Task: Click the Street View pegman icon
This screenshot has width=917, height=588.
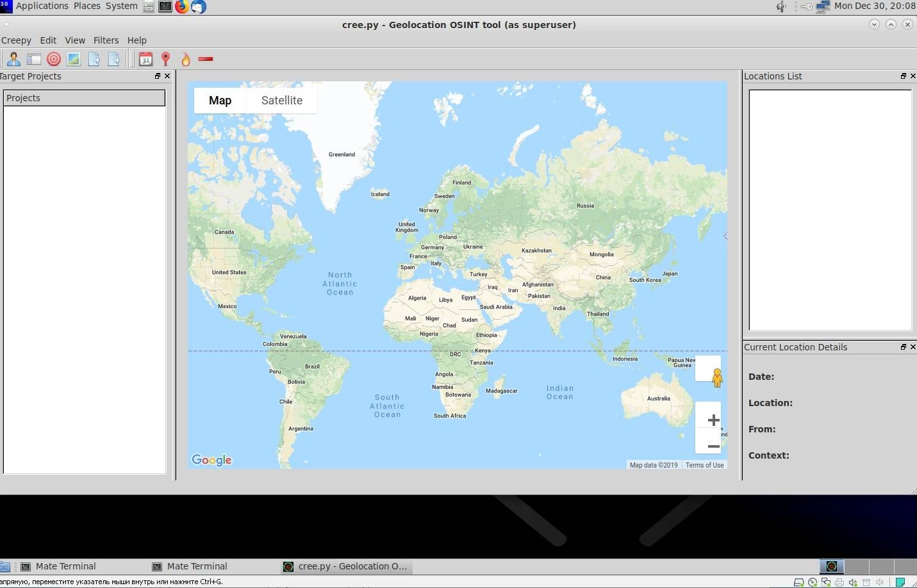Action: [717, 378]
